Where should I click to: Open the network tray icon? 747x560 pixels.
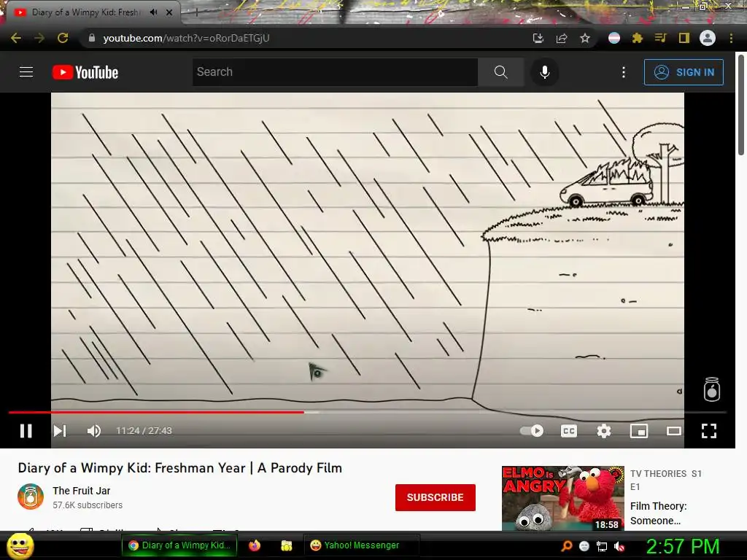602,546
